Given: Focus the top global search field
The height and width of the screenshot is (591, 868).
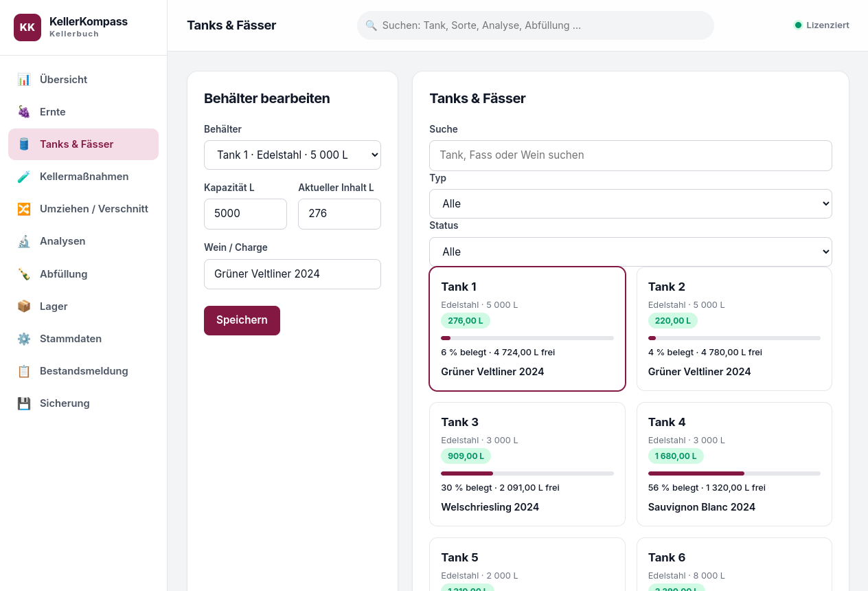Looking at the screenshot, I should (536, 25).
